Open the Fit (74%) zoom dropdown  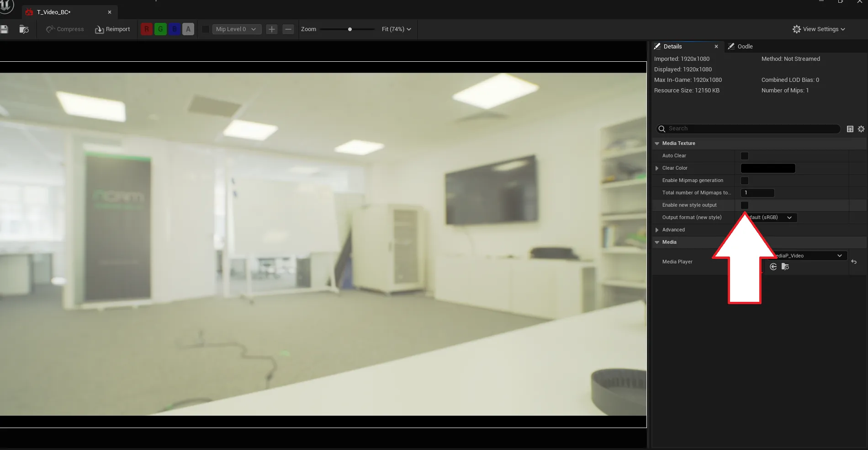point(396,29)
